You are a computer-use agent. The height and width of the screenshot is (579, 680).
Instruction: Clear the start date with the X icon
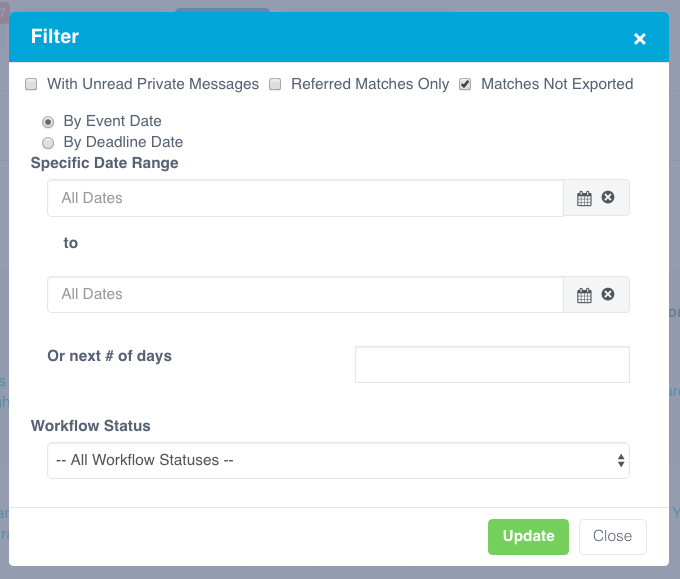(608, 198)
